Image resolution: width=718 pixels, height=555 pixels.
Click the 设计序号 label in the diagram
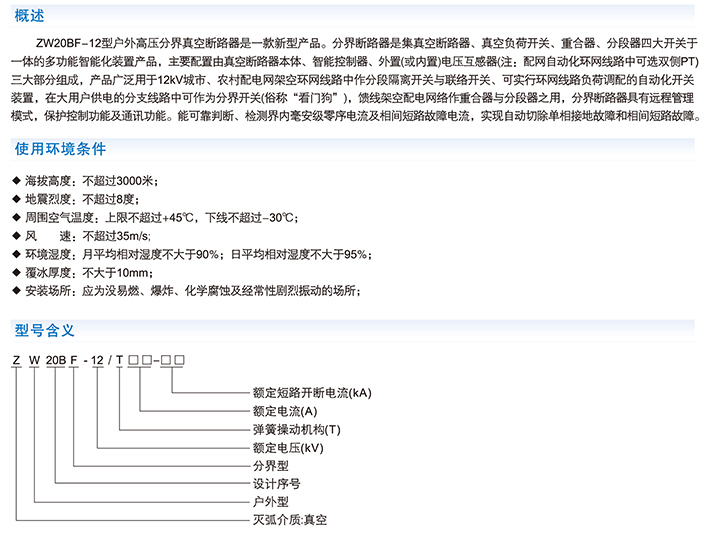coord(273,484)
